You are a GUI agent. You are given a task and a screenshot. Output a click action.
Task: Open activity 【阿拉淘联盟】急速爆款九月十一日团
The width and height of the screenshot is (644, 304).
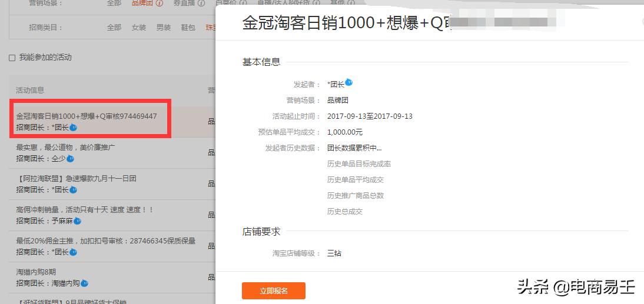pos(76,179)
